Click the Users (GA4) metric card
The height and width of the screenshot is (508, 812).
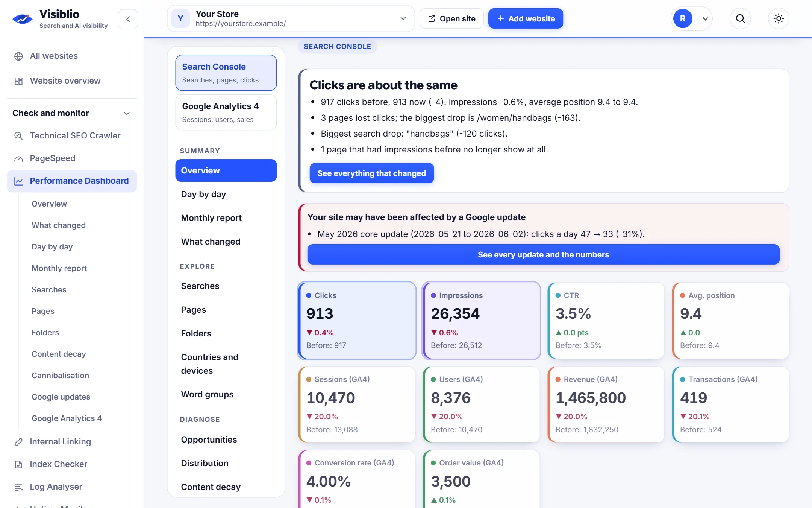pyautogui.click(x=481, y=404)
